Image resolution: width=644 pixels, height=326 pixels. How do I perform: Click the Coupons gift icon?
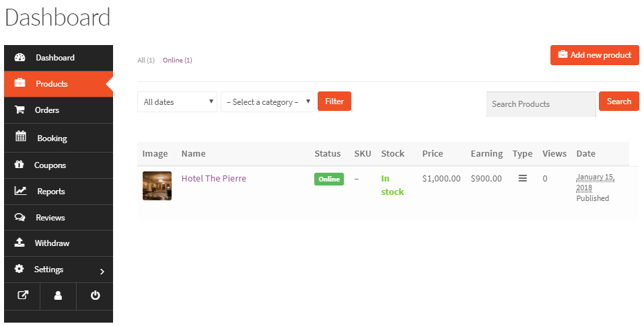[20, 165]
